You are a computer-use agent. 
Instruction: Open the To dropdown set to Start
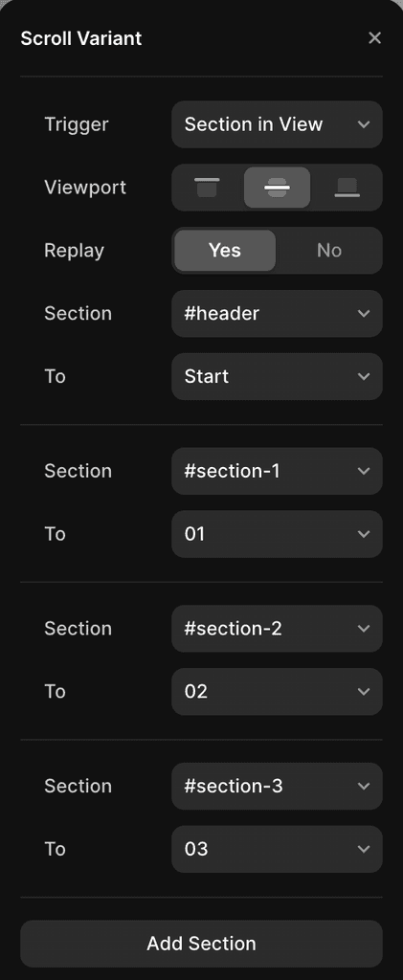277,377
